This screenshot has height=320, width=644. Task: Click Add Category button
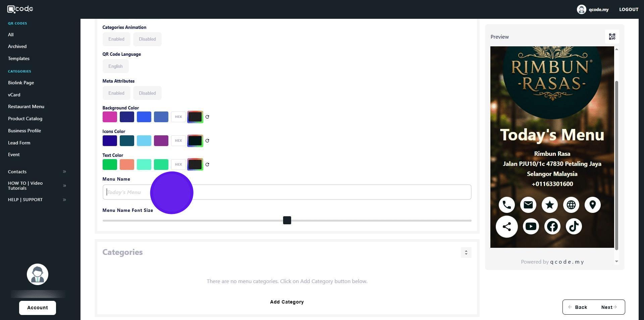287,302
